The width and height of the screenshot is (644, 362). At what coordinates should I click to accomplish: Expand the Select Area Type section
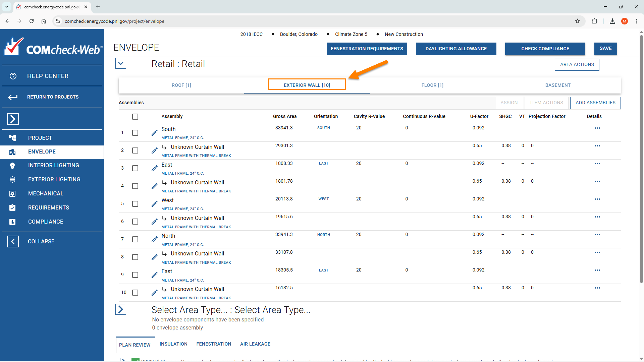(121, 309)
